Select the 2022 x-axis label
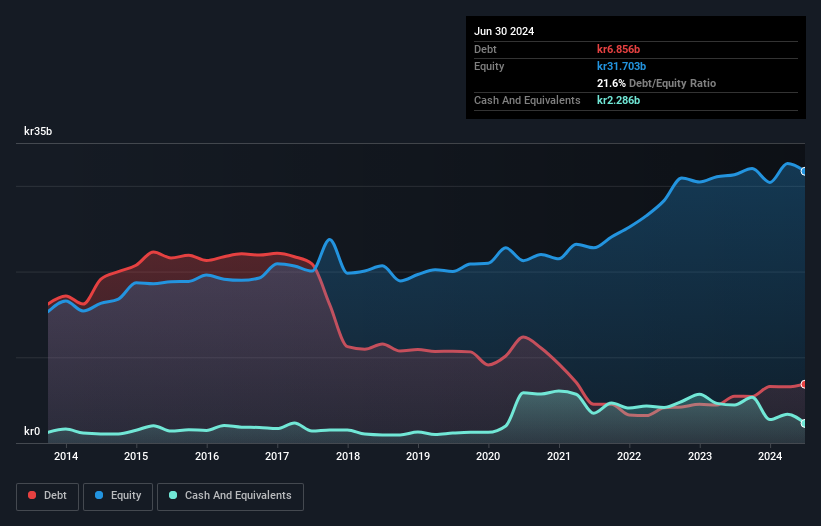821x526 pixels. pos(629,456)
